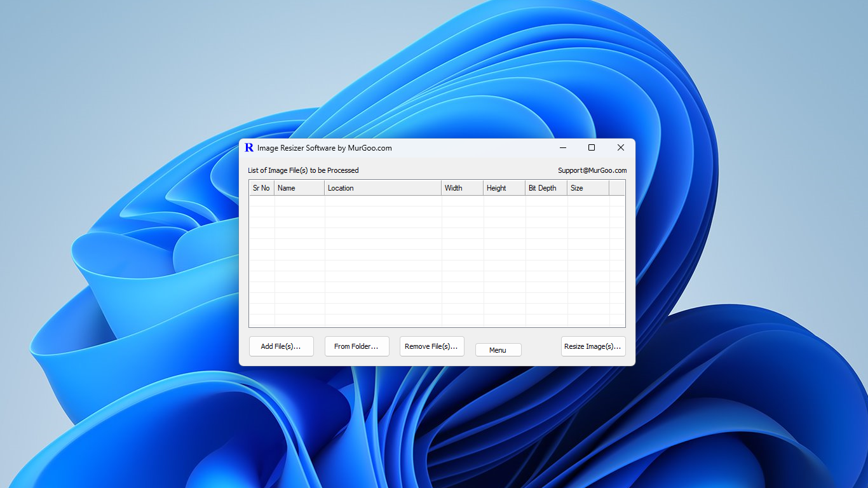Screen dimensions: 868x488
Task: Click the Support@MurGoo.com link
Action: pos(592,170)
